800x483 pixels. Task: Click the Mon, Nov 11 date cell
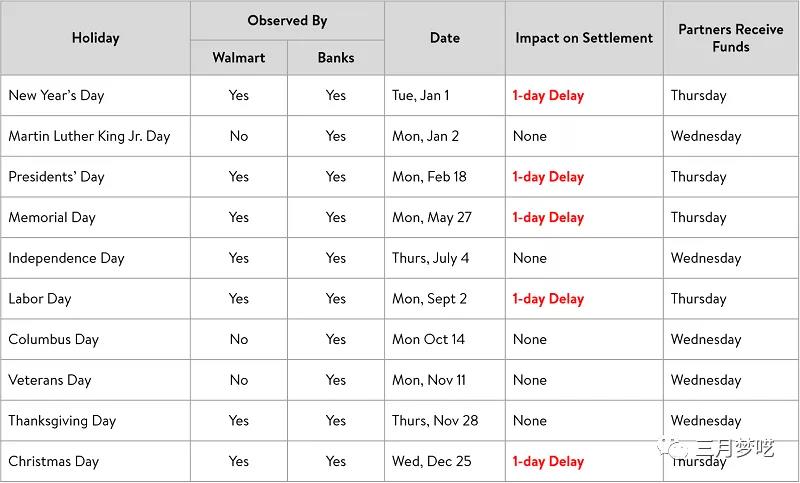coord(429,380)
